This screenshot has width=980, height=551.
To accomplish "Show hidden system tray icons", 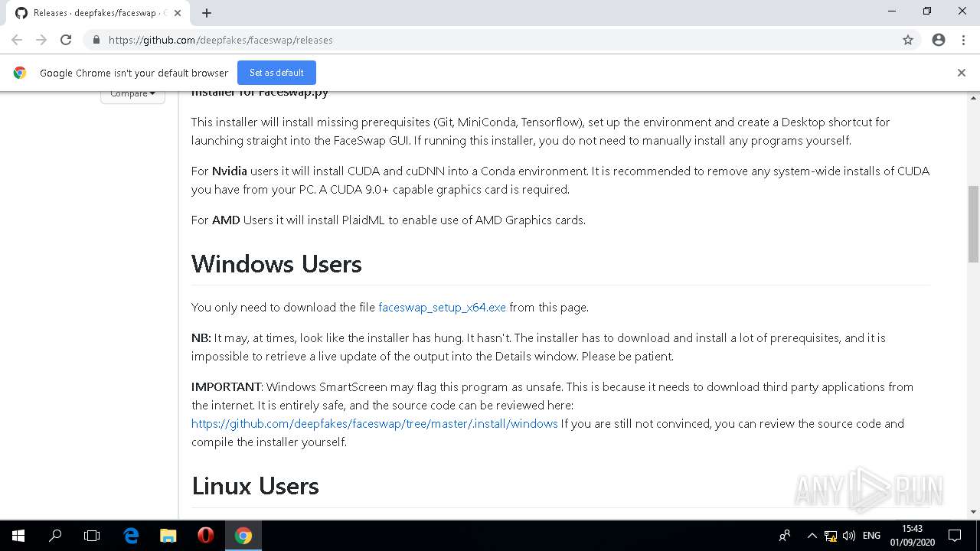I will click(x=812, y=536).
